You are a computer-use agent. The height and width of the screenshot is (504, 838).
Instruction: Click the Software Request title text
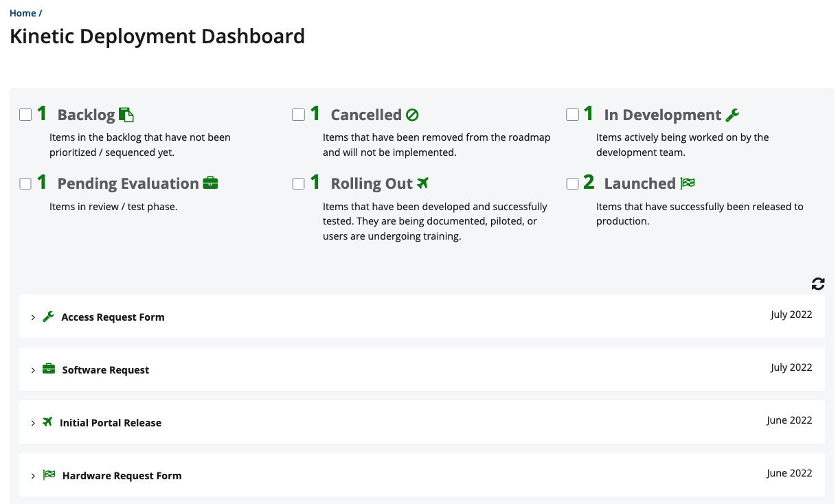pyautogui.click(x=105, y=370)
